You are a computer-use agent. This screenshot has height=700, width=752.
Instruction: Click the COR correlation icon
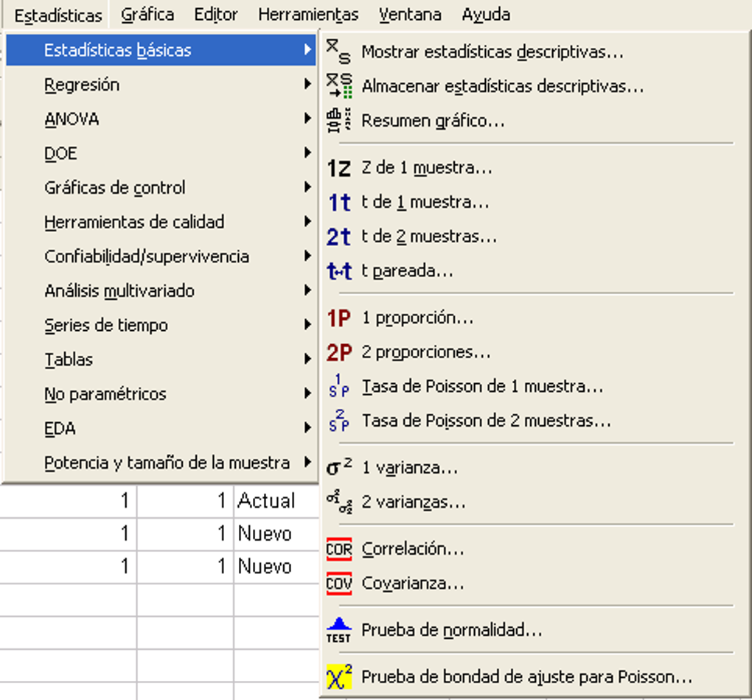point(339,550)
